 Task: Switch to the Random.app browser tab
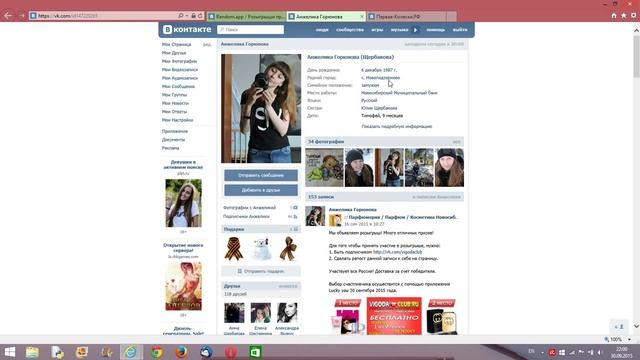point(247,17)
